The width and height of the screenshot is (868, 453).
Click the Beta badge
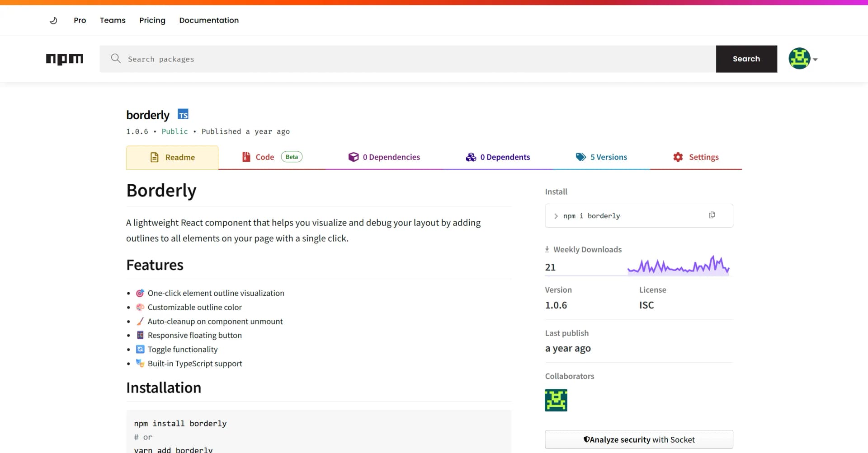(x=292, y=157)
